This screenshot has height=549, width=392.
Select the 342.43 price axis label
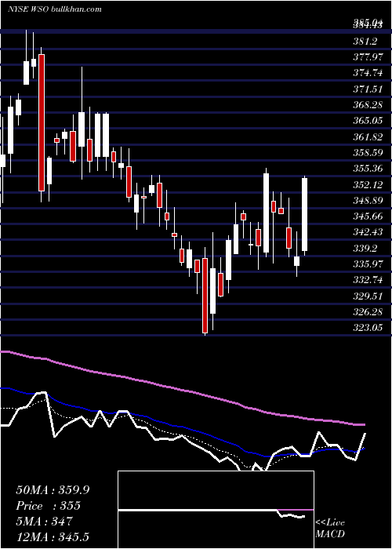368,232
